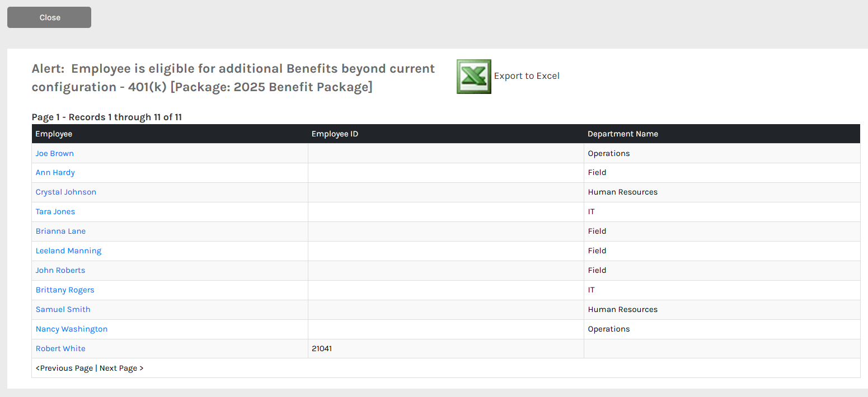Open Leeland Manning employee link
The height and width of the screenshot is (397, 868).
click(68, 251)
